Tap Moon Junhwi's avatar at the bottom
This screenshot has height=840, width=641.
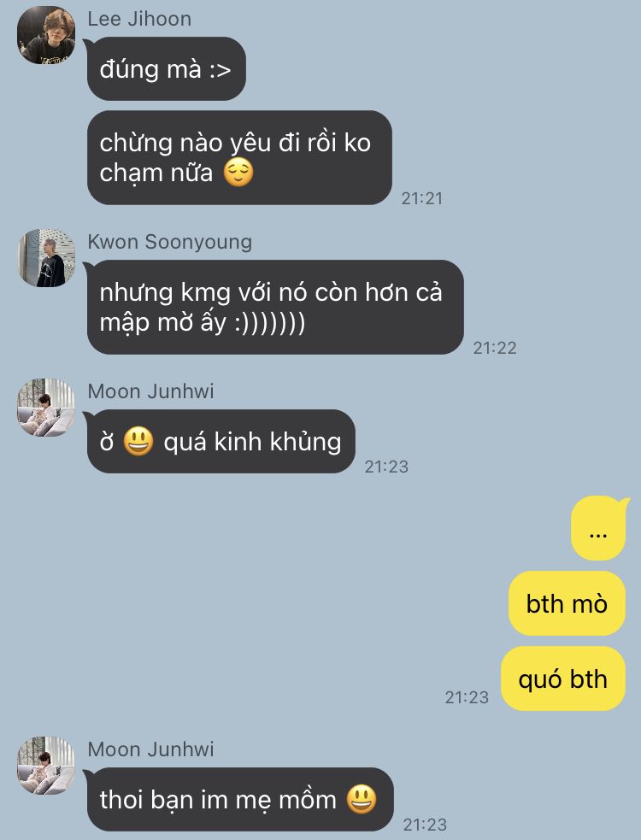pos(46,766)
